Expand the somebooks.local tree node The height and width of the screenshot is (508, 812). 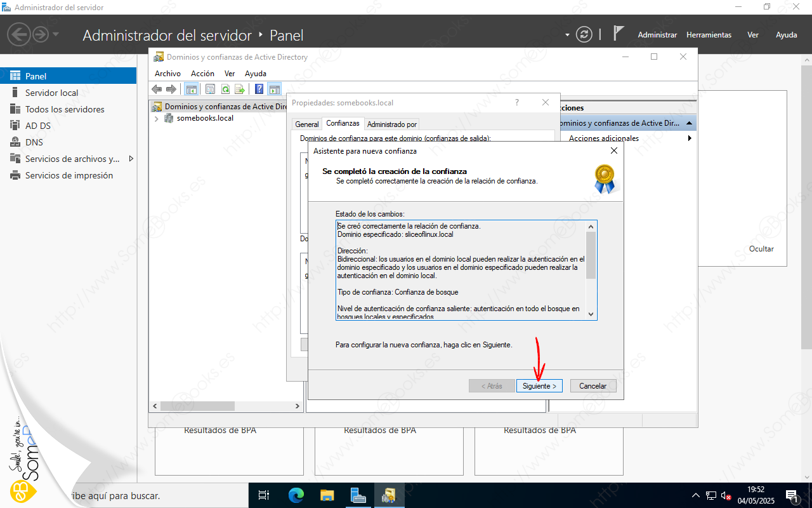click(157, 119)
